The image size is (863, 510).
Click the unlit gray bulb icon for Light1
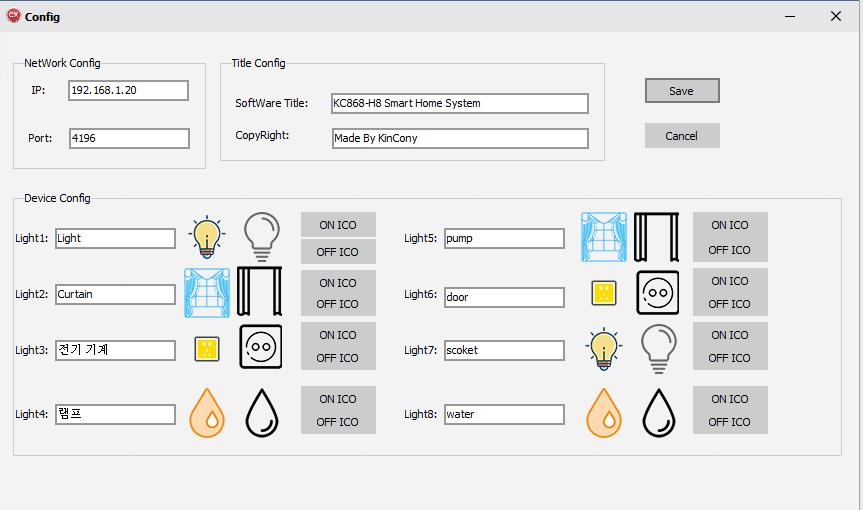(x=261, y=236)
